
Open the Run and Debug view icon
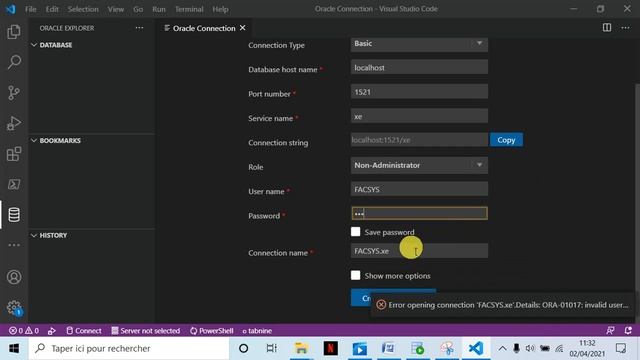14,123
